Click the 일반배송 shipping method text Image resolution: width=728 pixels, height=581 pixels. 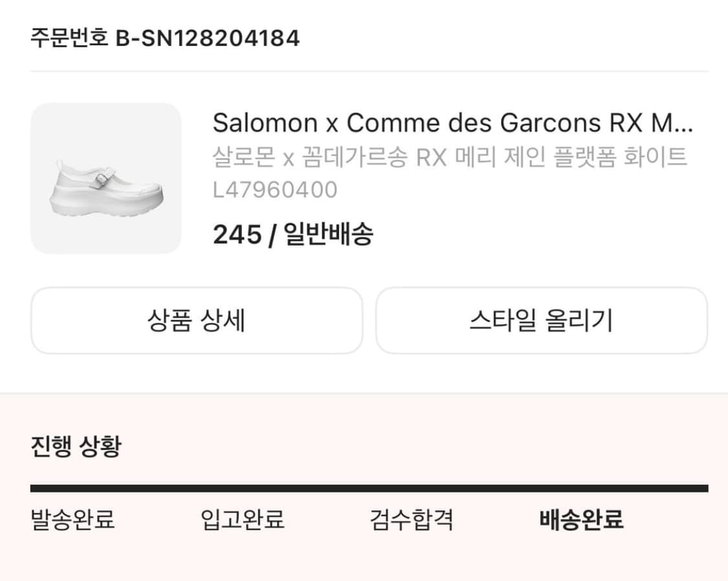[330, 235]
